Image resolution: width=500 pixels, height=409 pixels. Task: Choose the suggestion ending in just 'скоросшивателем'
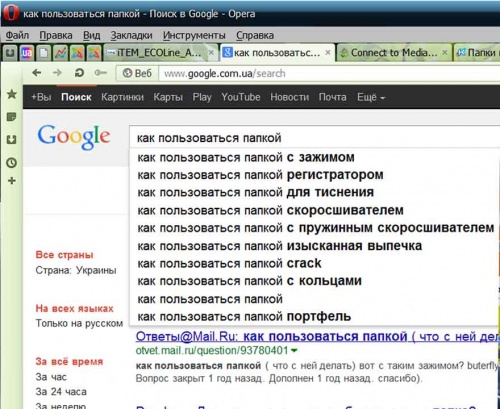click(315, 210)
